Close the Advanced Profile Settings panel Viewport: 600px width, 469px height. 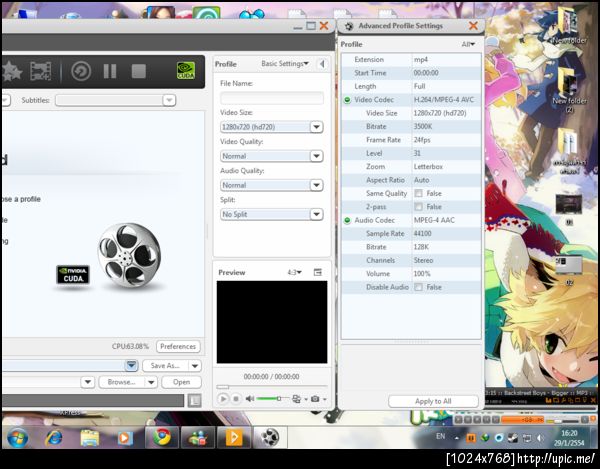[473, 26]
